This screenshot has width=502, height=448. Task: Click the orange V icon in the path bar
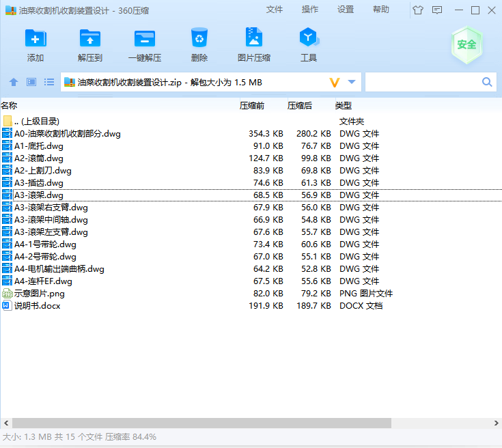point(335,83)
